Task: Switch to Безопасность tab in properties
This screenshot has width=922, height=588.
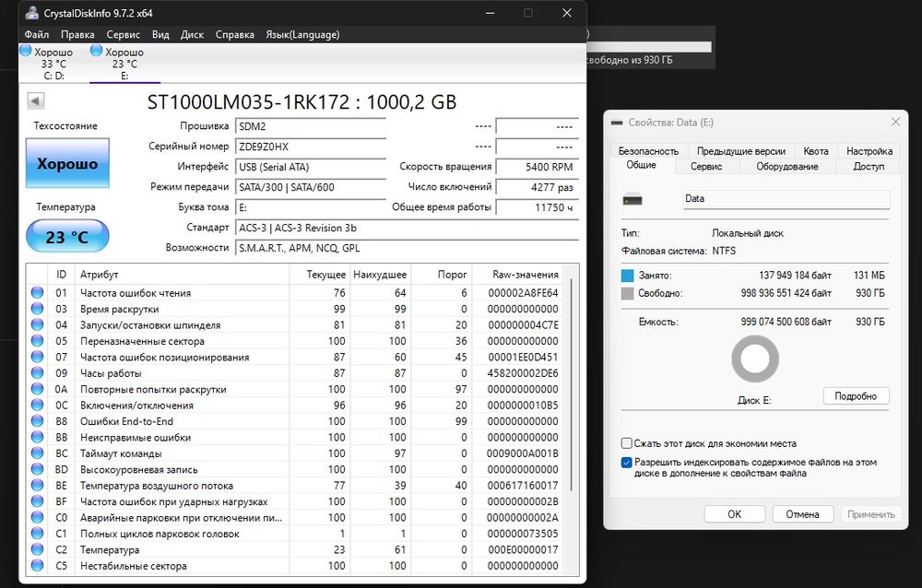Action: (x=648, y=151)
